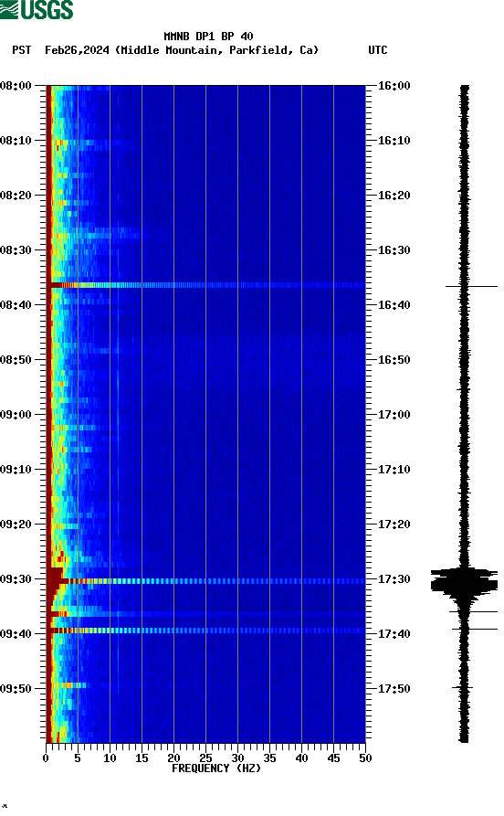Click the '40' frequency axis label
The height and width of the screenshot is (816, 504).
(301, 758)
